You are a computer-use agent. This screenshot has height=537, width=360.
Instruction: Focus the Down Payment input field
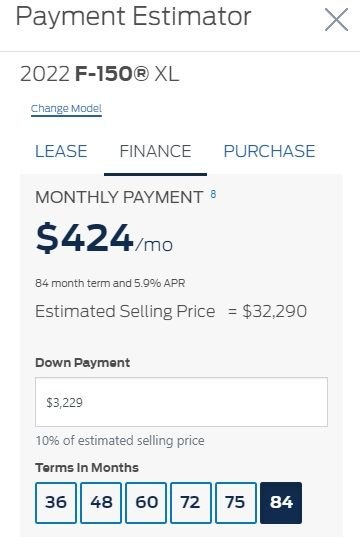pyautogui.click(x=181, y=402)
